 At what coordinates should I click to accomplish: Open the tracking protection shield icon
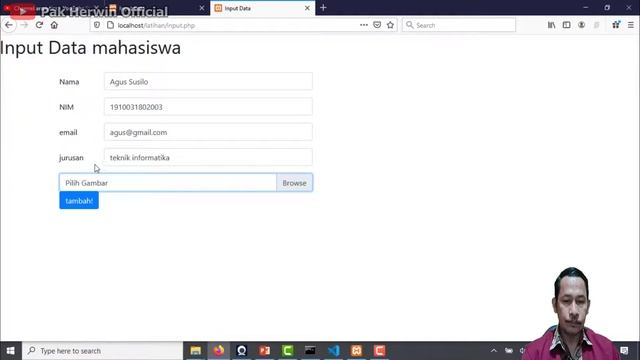[97, 25]
